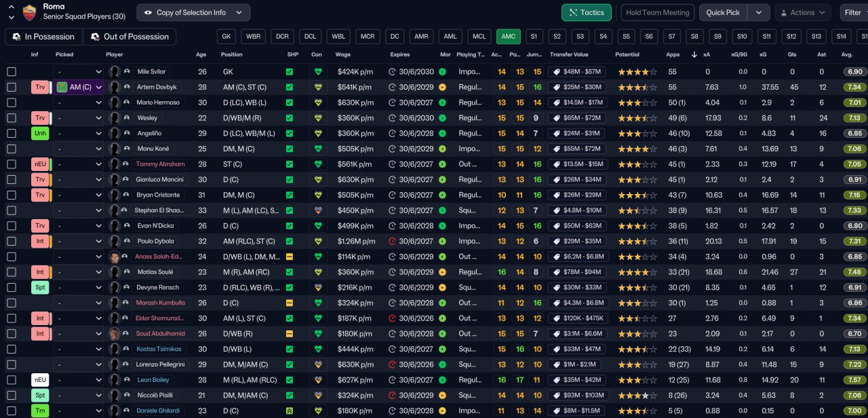Open Leon Bailey's player profile

(153, 380)
